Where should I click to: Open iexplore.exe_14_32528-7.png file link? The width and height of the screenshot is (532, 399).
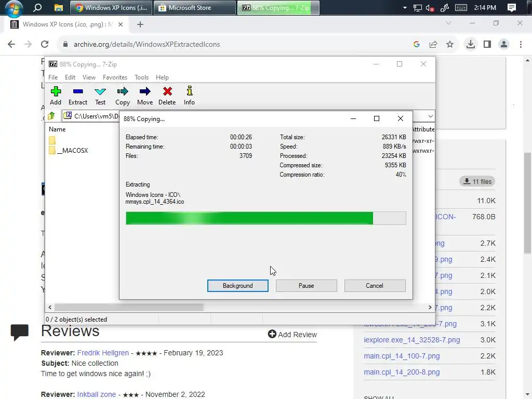click(x=412, y=340)
